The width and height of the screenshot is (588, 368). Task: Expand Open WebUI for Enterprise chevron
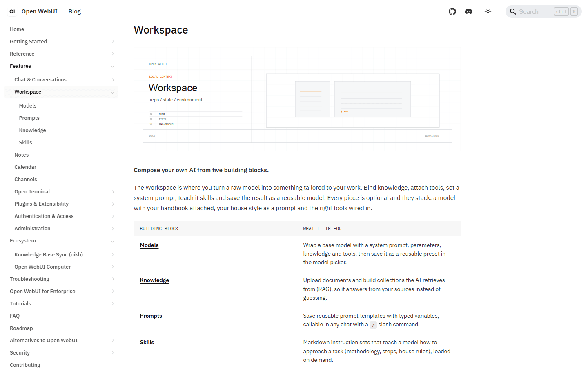click(x=113, y=291)
